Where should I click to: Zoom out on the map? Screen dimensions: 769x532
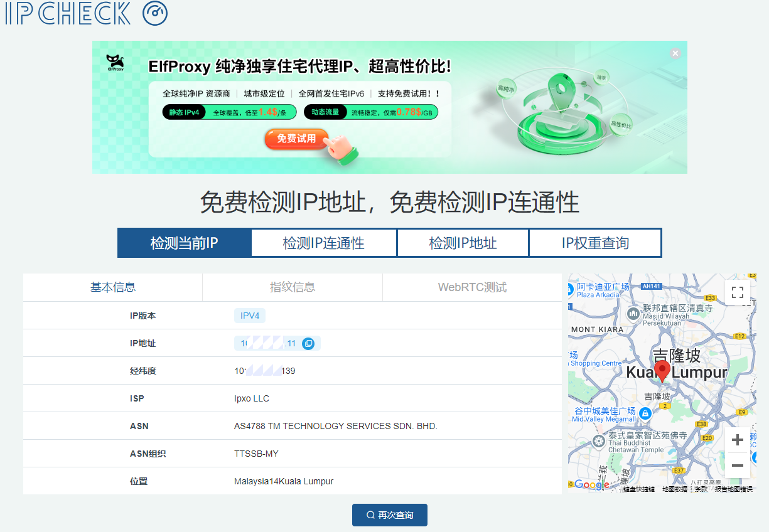738,465
